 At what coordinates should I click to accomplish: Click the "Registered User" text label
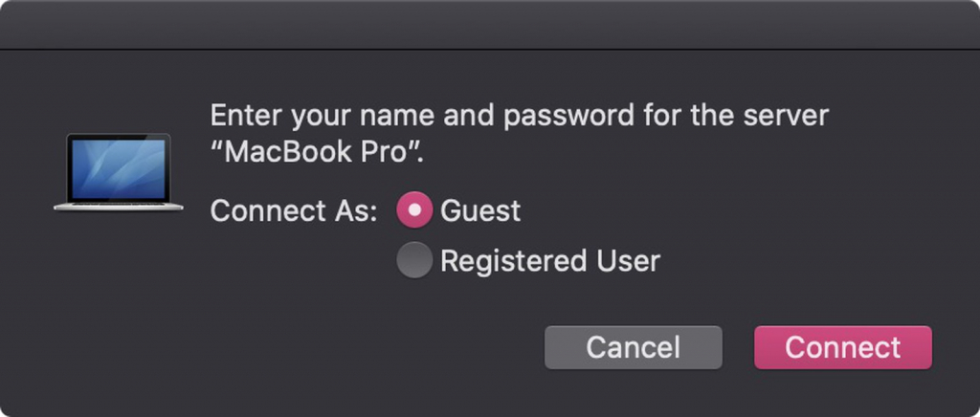coord(550,260)
